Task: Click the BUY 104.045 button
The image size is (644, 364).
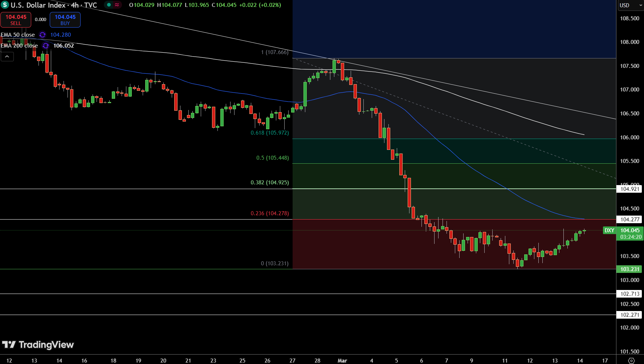Action: point(65,20)
